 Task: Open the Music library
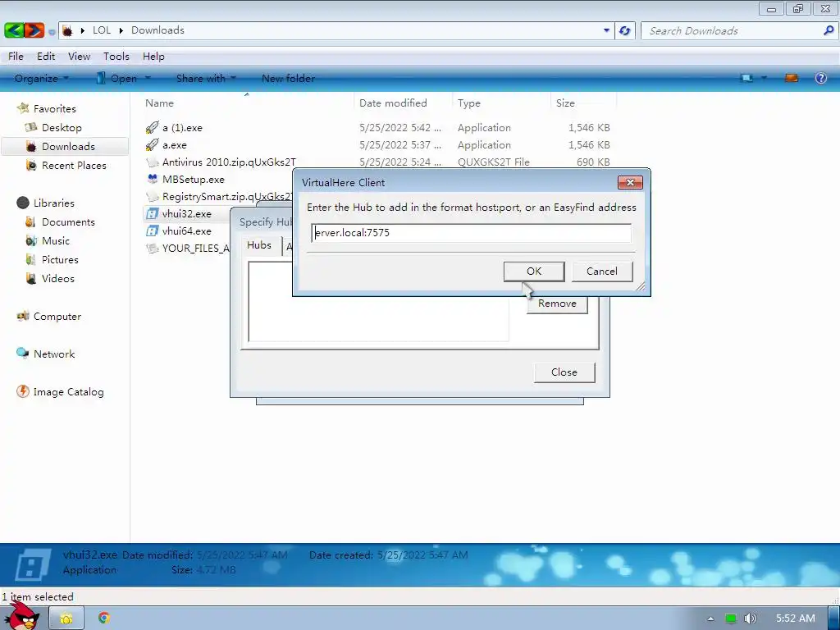[56, 240]
